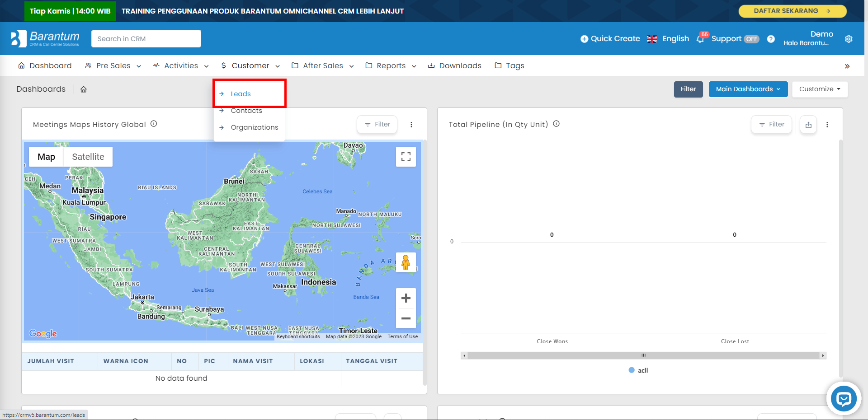Viewport: 868px width, 420px height.
Task: Click the UK flag language icon
Action: (x=652, y=39)
